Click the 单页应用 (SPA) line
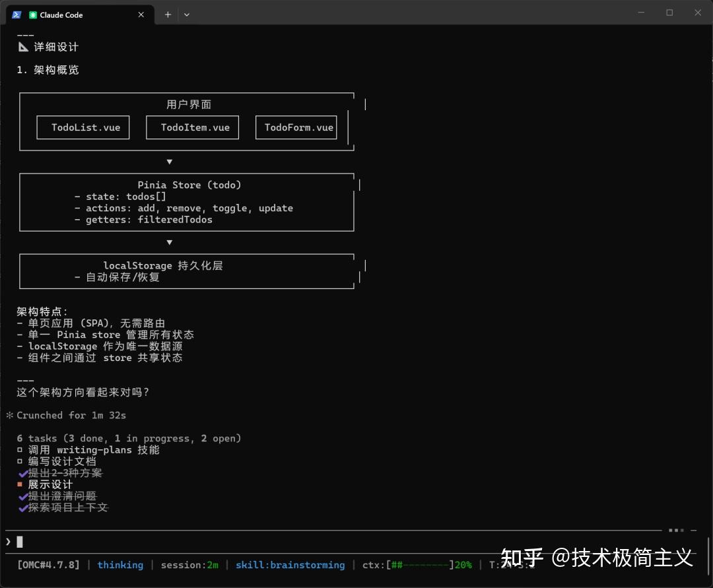713x588 pixels. pyautogui.click(x=91, y=323)
